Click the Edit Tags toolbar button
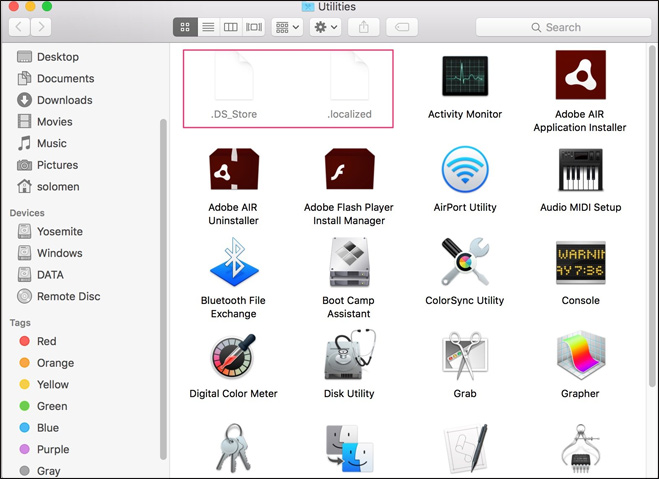The image size is (659, 479). pyautogui.click(x=402, y=27)
